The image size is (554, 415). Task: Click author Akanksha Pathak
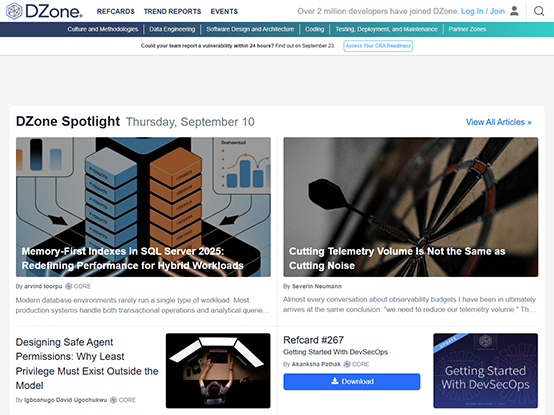[316, 364]
